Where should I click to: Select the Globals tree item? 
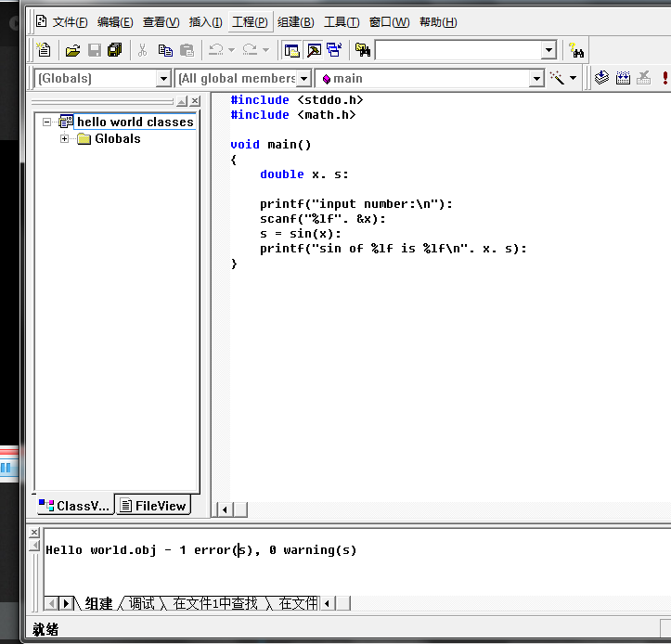118,138
